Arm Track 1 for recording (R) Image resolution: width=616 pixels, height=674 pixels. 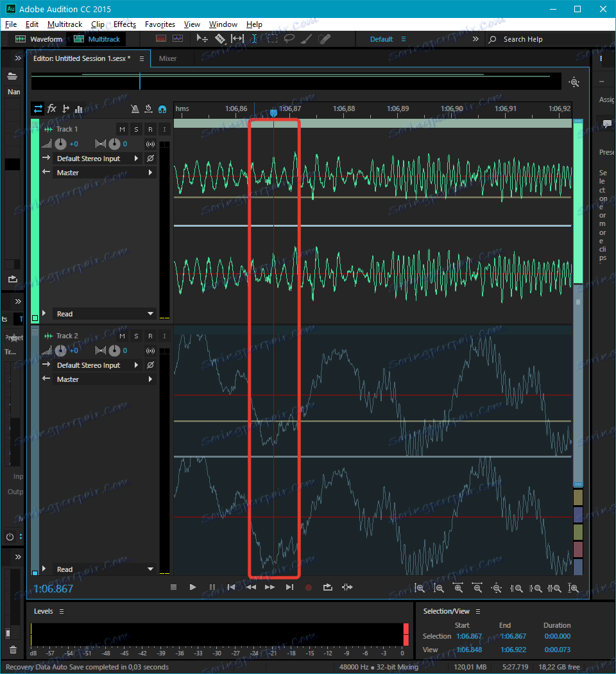pyautogui.click(x=150, y=130)
